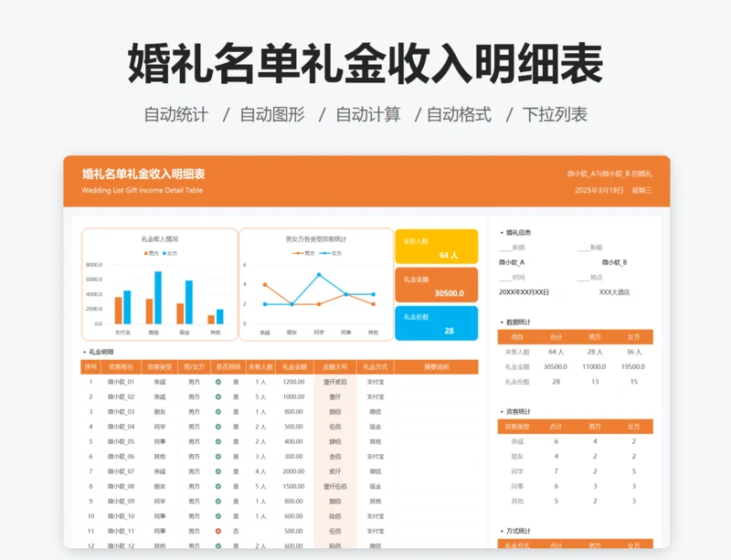Click the 方式统计 section heading

(x=518, y=531)
